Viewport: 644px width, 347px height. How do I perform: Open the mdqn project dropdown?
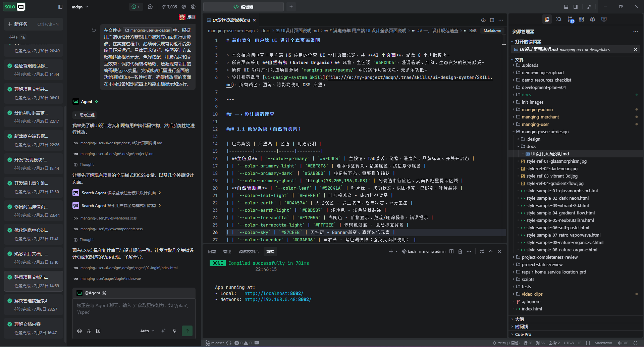click(80, 7)
